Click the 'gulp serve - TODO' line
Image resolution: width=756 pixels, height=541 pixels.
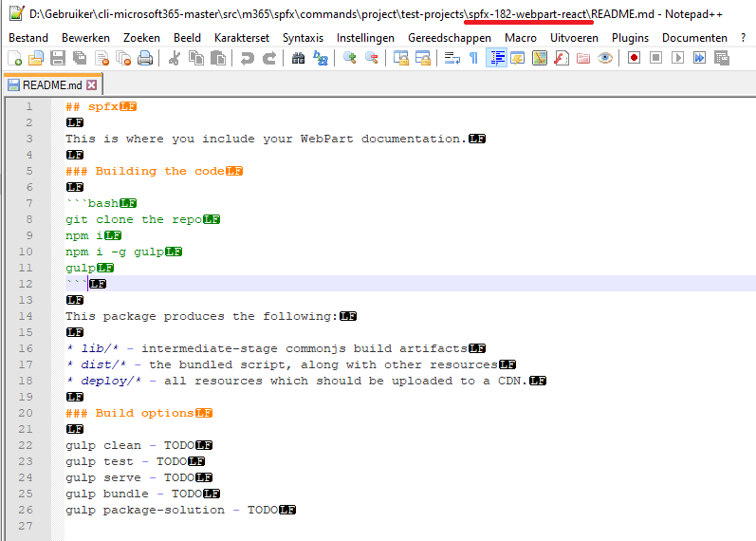[130, 477]
